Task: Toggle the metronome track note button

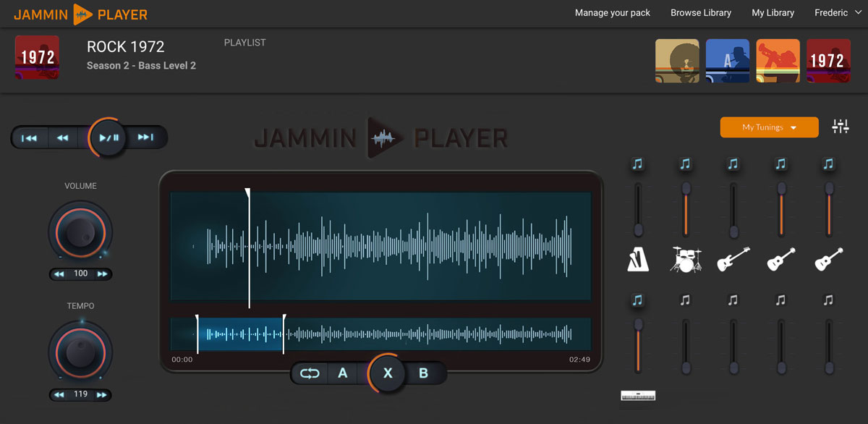Action: tap(637, 164)
